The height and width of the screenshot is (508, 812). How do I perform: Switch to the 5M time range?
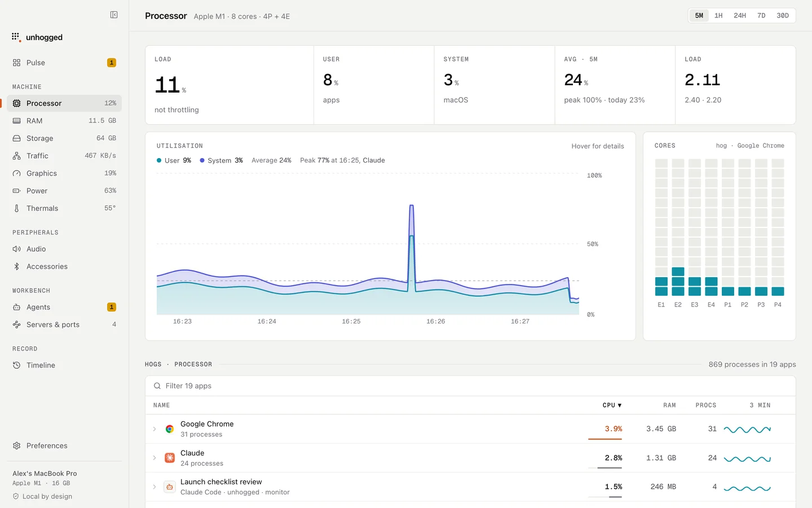699,16
